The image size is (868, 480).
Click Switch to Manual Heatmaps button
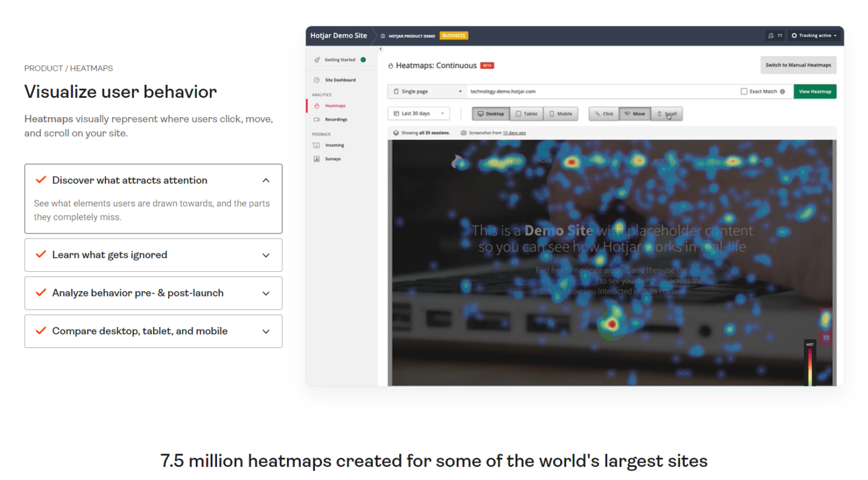click(x=798, y=65)
